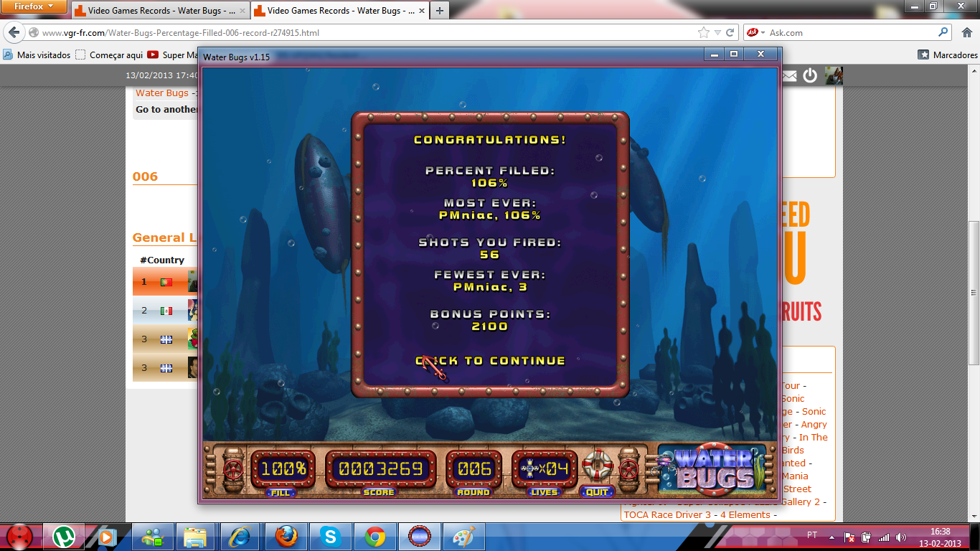Open a new browser tab
The width and height of the screenshot is (980, 551).
(x=439, y=11)
